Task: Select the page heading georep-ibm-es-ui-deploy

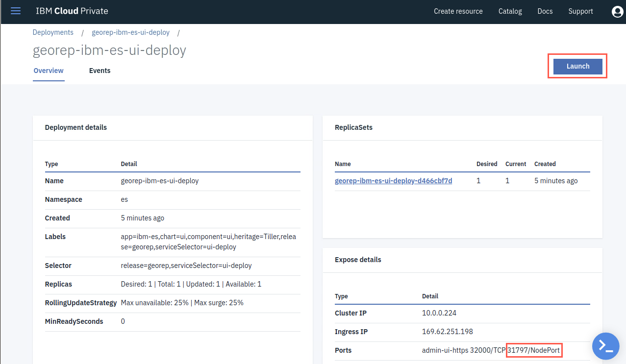Action: [x=109, y=50]
